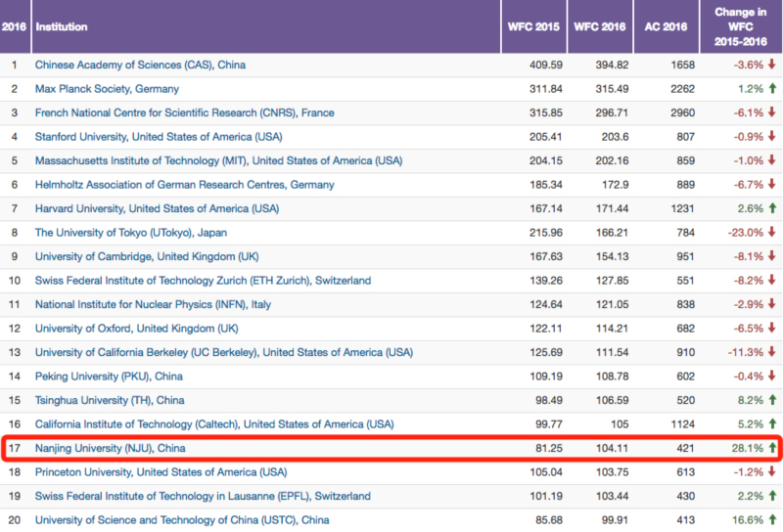The image size is (783, 532).
Task: Sort by the WFC 2016 column header
Action: coord(600,27)
